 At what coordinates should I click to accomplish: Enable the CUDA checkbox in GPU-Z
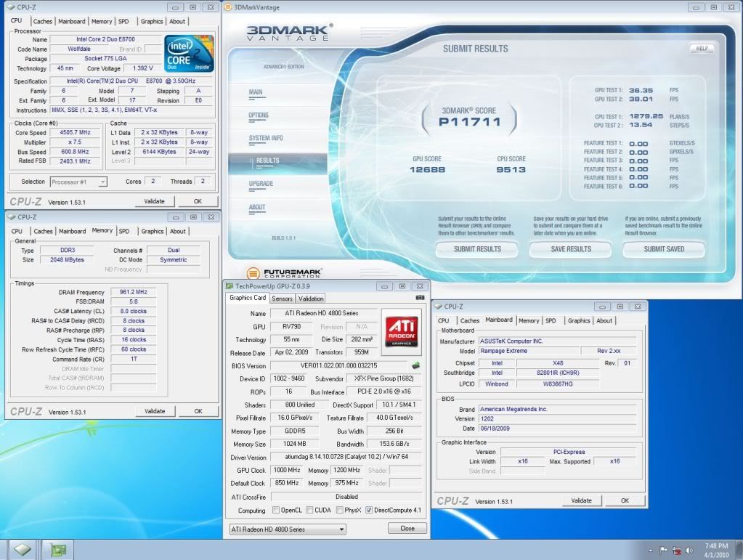point(309,511)
